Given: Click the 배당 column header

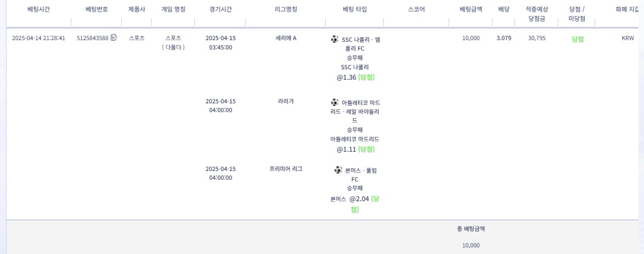Looking at the screenshot, I should click(x=503, y=9).
